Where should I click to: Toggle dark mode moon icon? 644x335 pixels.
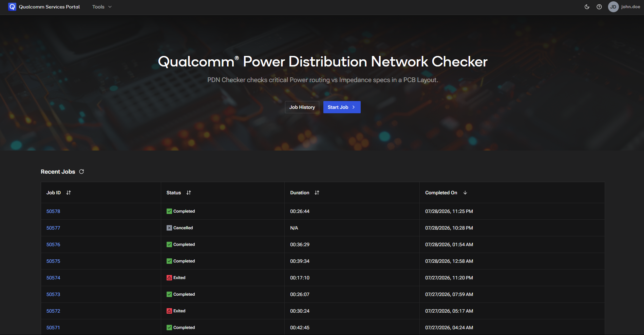click(x=587, y=7)
